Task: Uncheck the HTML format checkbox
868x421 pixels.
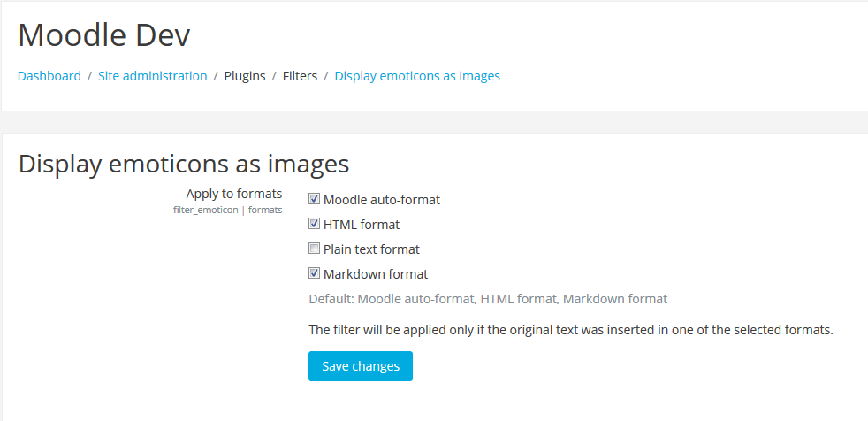Action: (315, 224)
